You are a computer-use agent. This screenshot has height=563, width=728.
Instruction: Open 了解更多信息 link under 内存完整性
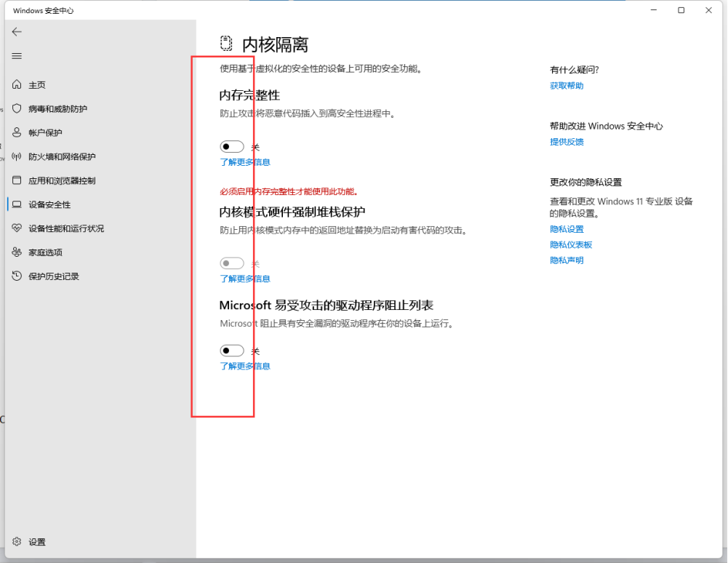[245, 162]
